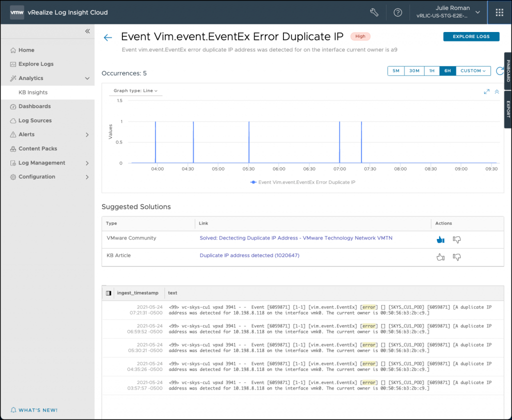Open Dashboards in the sidebar

pos(34,106)
